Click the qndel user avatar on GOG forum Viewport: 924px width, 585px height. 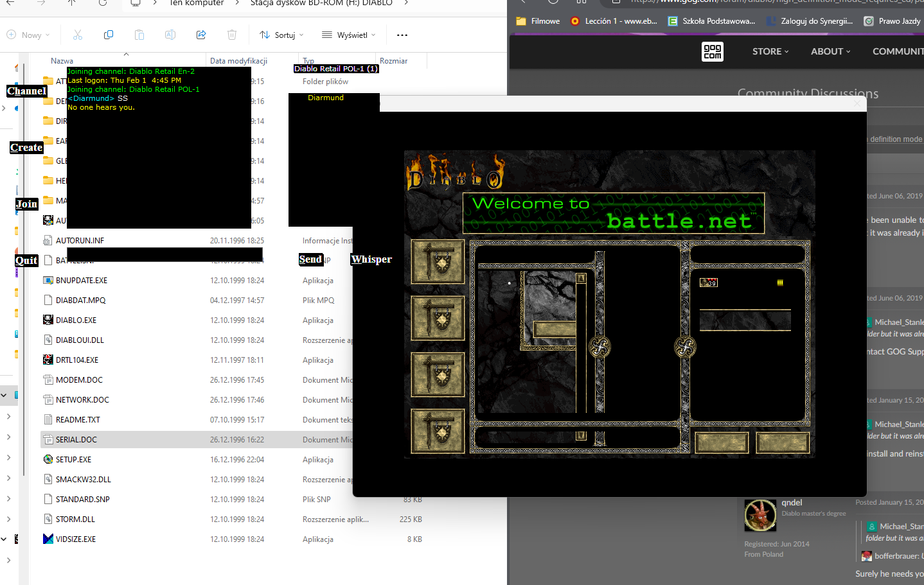click(x=760, y=515)
